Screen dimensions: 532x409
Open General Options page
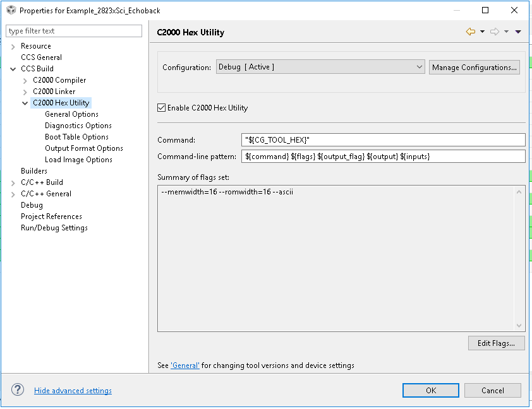(71, 114)
